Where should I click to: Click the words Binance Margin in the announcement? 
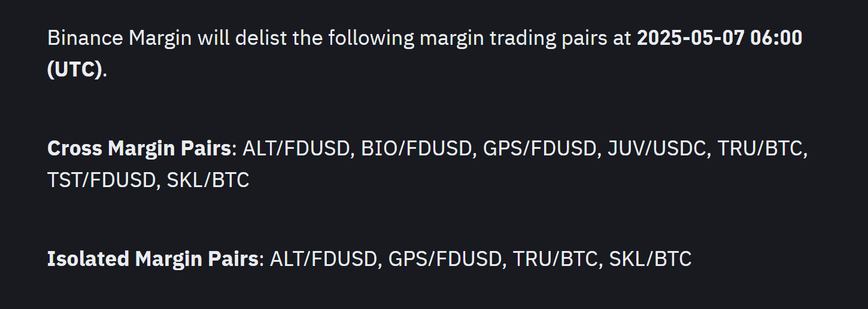pos(119,39)
